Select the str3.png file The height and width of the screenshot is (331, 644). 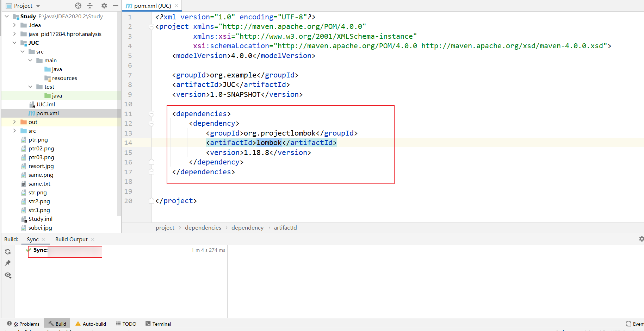pos(36,210)
